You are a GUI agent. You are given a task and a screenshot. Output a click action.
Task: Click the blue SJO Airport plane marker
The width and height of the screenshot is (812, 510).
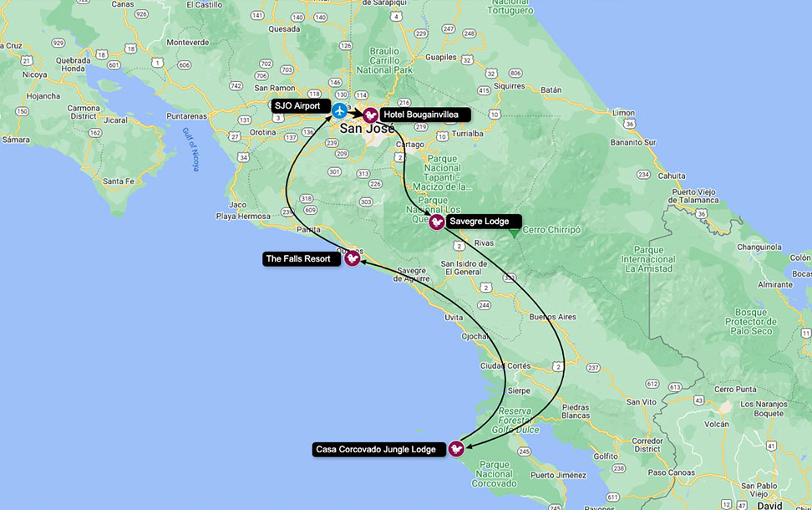pos(339,110)
